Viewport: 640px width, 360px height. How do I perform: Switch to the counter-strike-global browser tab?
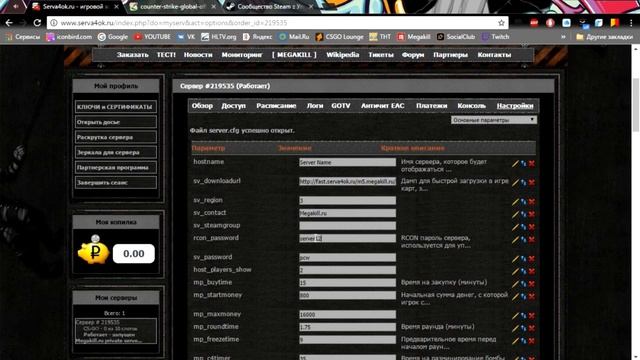[x=173, y=7]
